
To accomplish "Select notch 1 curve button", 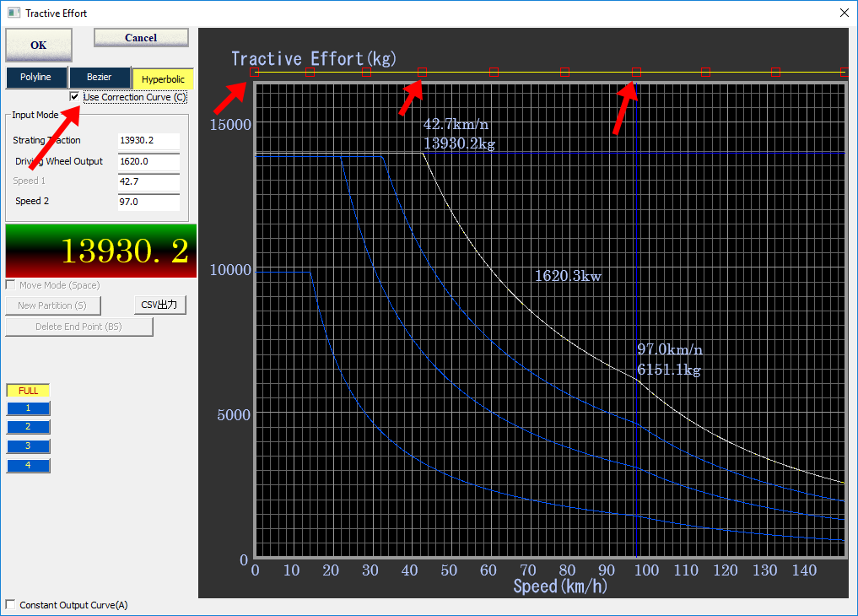I will coord(28,408).
